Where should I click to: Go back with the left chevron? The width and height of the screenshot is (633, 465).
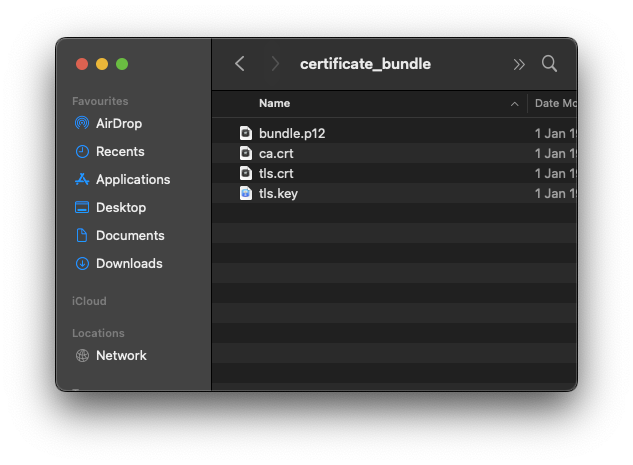(x=240, y=64)
